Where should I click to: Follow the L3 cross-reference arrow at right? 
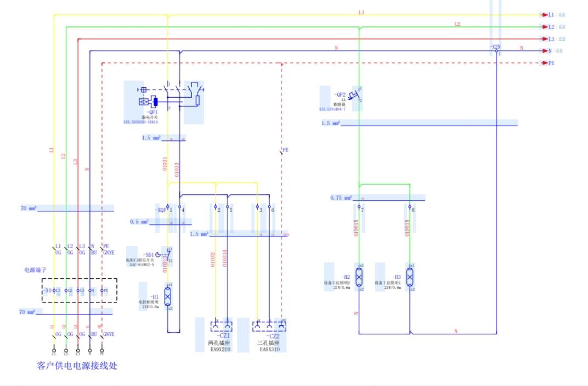(x=544, y=39)
